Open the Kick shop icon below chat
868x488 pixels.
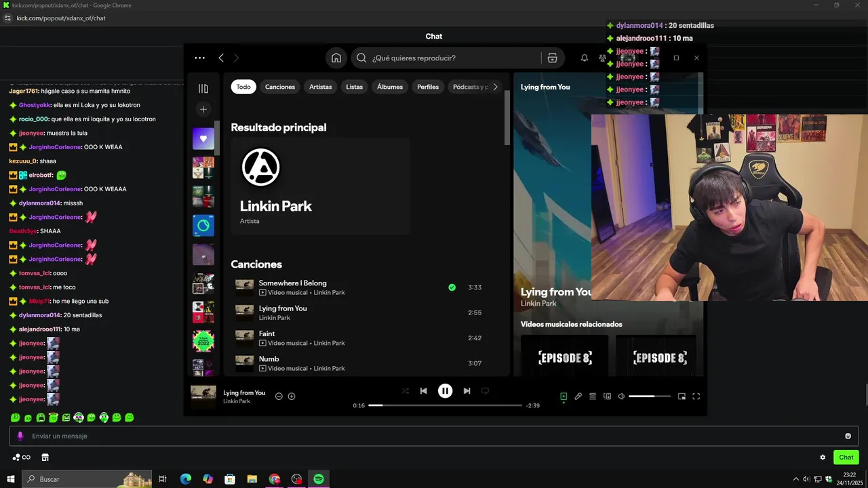click(x=45, y=457)
